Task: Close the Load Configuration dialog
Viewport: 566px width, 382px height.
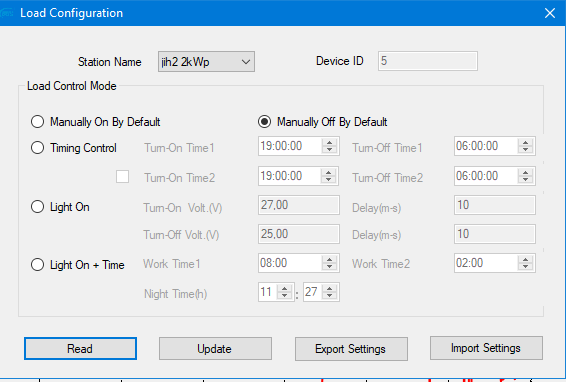Action: (550, 13)
